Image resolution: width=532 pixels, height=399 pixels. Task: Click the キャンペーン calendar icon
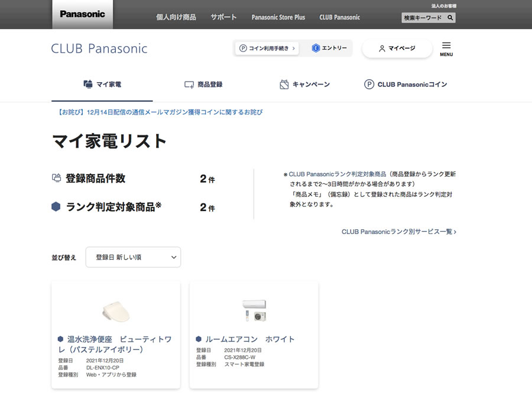(x=284, y=84)
